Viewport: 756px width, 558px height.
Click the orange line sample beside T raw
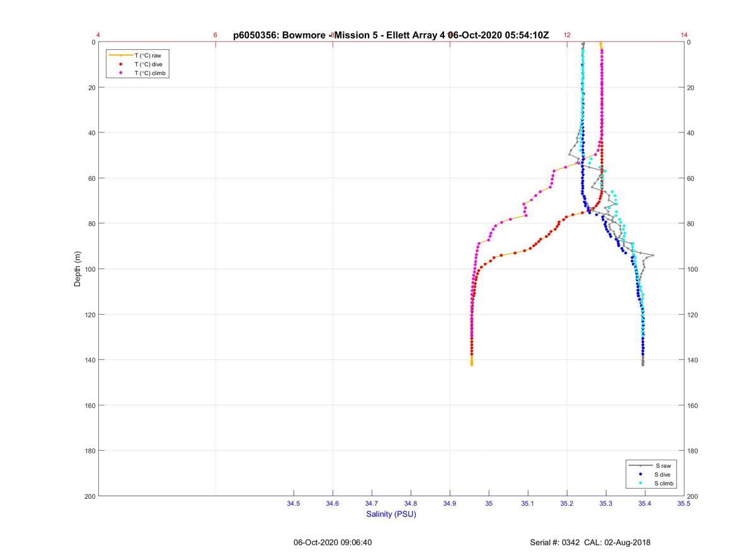pos(120,55)
